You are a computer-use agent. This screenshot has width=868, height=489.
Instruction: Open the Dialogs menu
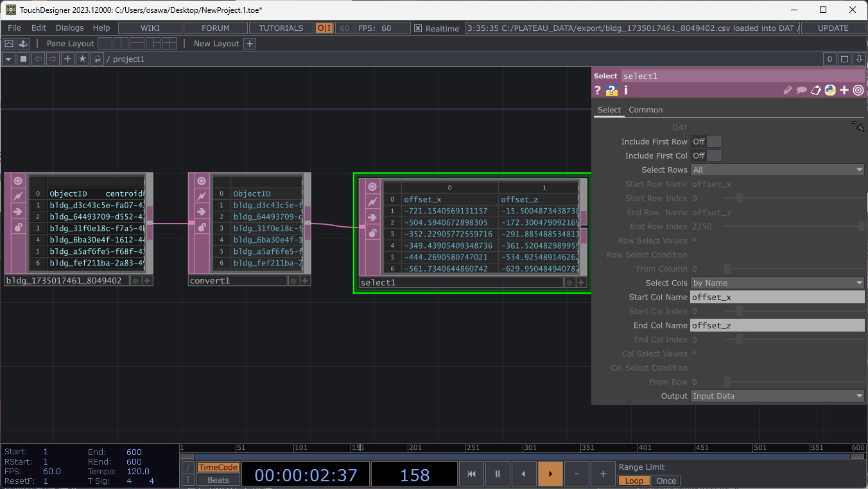pyautogui.click(x=69, y=28)
